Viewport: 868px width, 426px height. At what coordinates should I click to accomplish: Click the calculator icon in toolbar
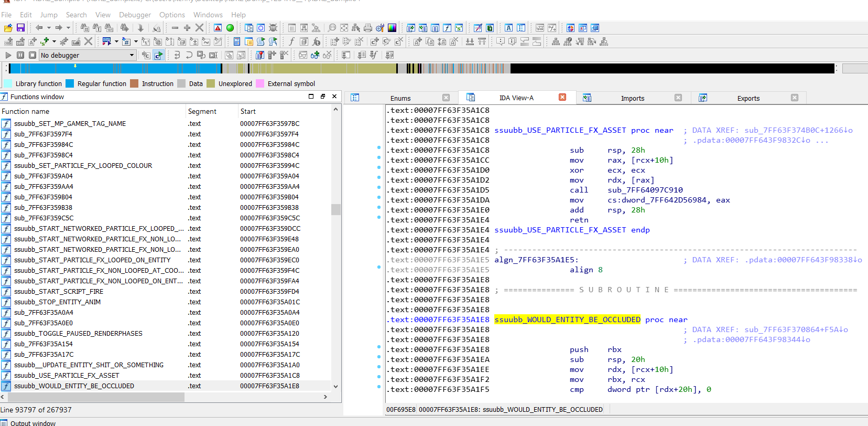237,41
